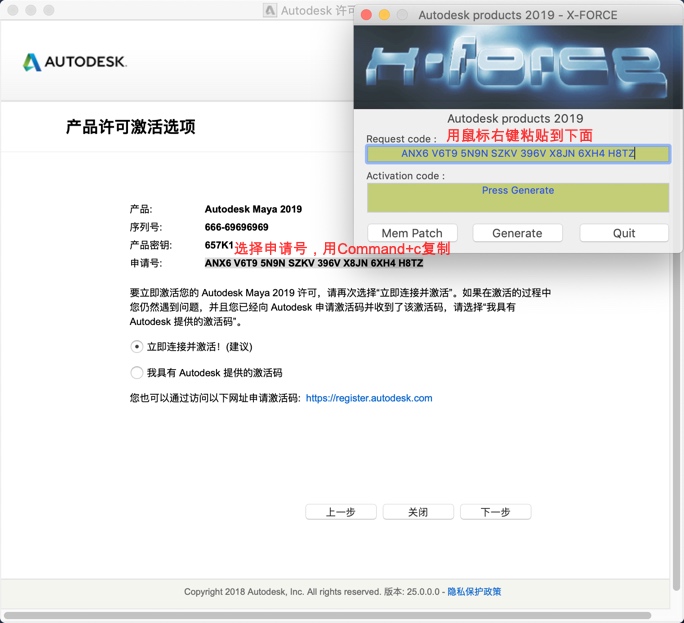Click inside the Request code input field
The width and height of the screenshot is (684, 623).
coord(517,154)
